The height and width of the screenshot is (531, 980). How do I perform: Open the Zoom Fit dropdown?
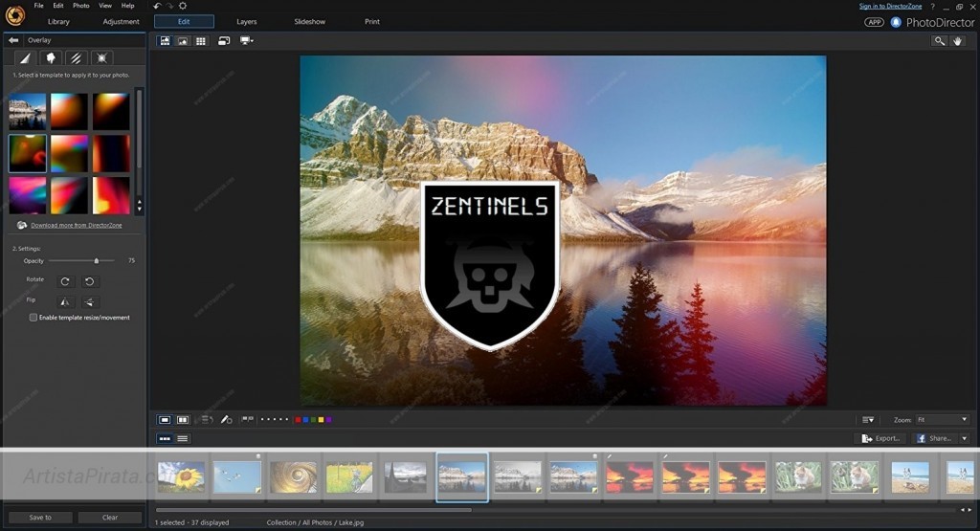[943, 419]
